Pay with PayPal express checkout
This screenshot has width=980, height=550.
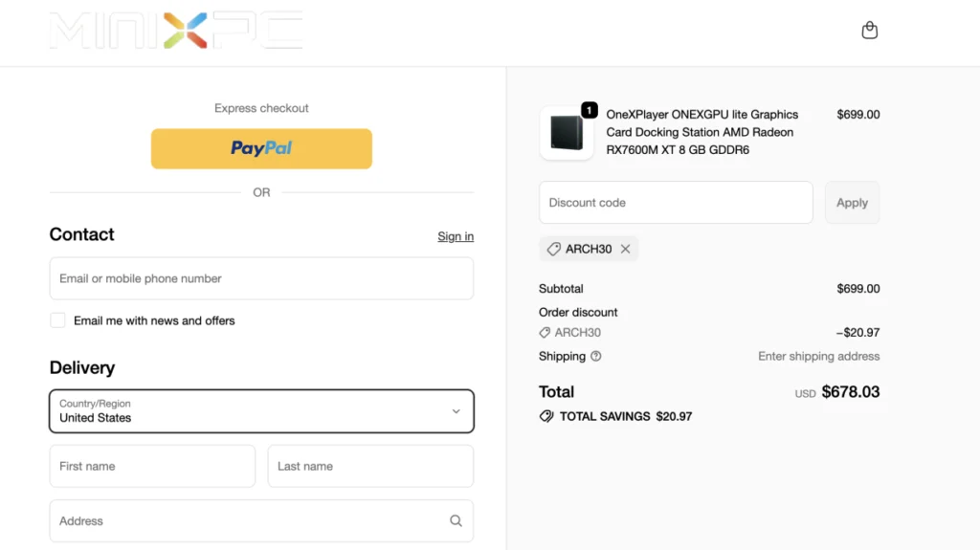pos(261,148)
